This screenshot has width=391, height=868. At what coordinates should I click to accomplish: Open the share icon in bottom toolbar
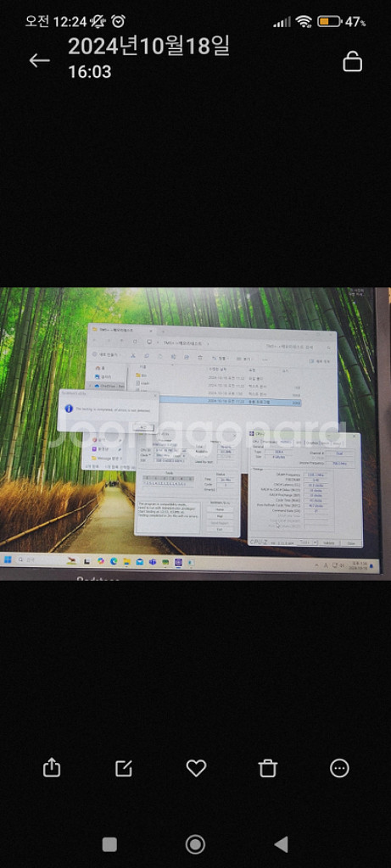tap(51, 767)
